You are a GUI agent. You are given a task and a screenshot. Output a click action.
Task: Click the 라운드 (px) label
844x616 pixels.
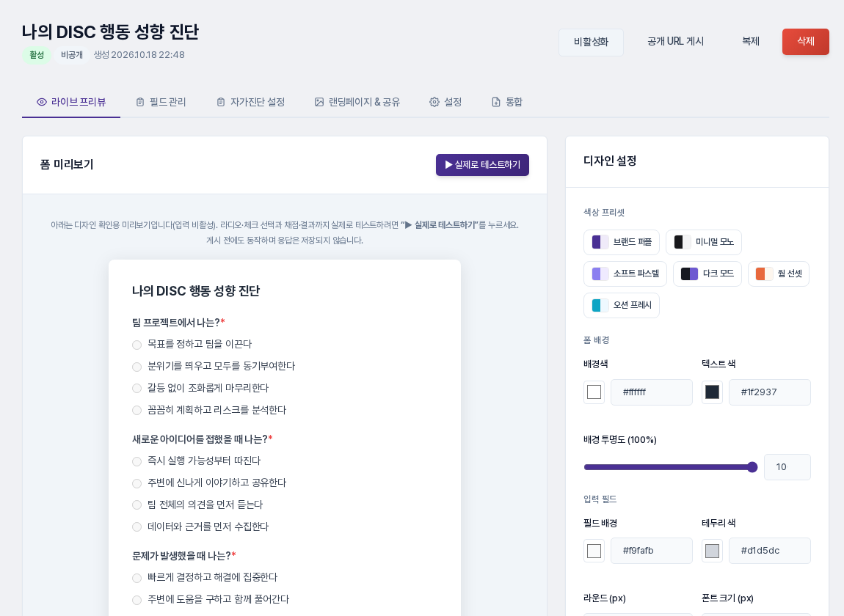[605, 598]
